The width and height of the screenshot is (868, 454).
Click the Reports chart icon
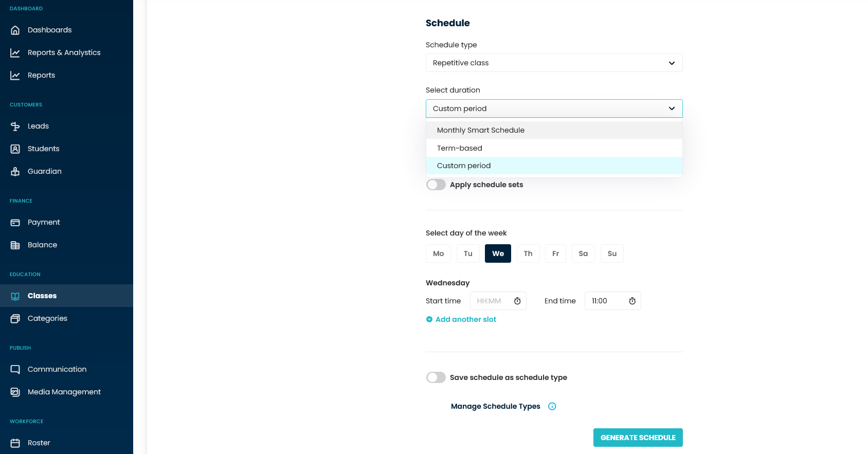(15, 75)
